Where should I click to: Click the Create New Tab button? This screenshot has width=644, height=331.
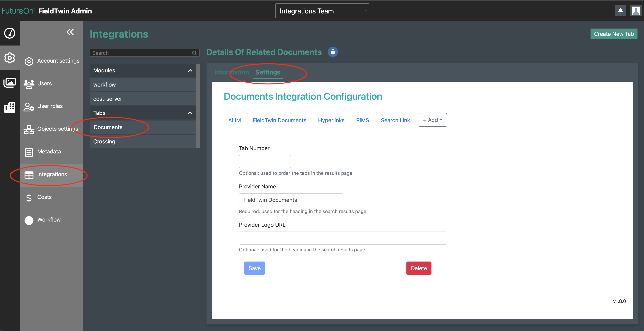pos(614,34)
